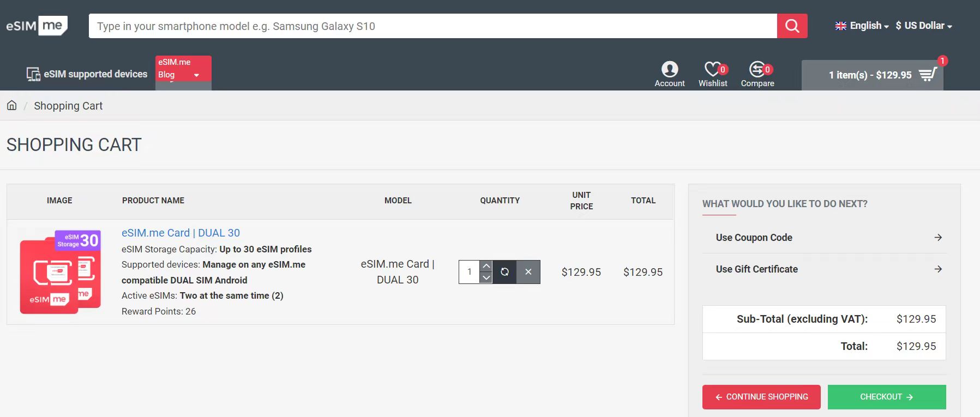This screenshot has height=417, width=980.
Task: Click the home breadcrumb icon
Action: (x=12, y=105)
